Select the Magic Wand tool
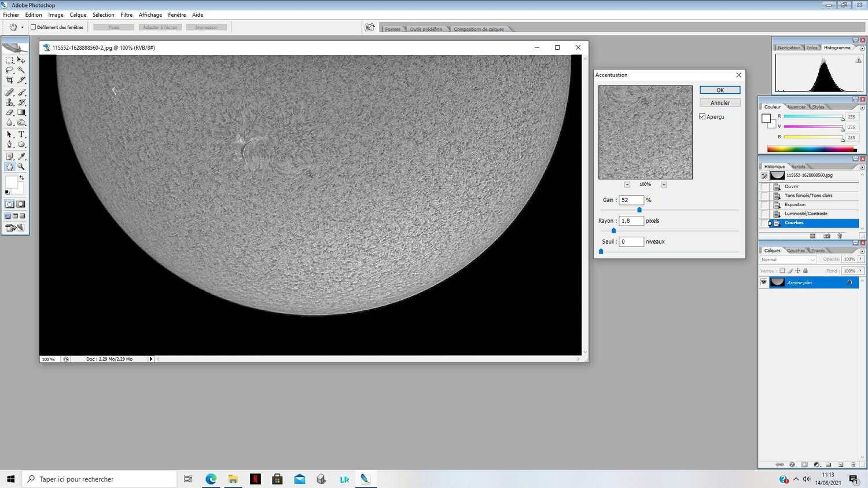868x488 pixels. coord(21,69)
